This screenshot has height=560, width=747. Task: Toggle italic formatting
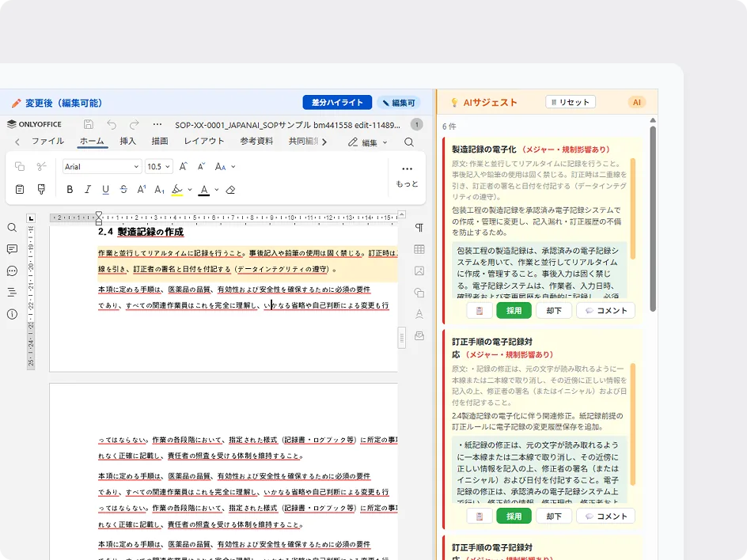coord(88,190)
